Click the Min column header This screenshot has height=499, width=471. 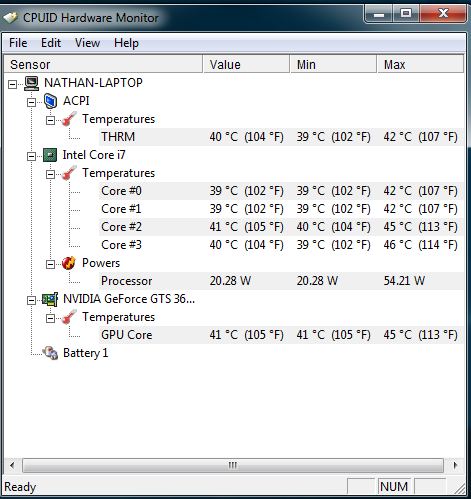click(x=333, y=64)
